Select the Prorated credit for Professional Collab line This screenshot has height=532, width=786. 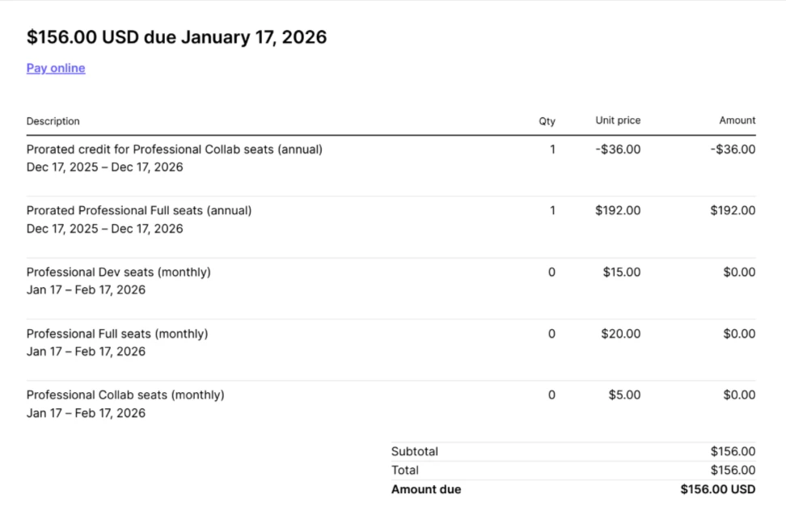tap(174, 150)
